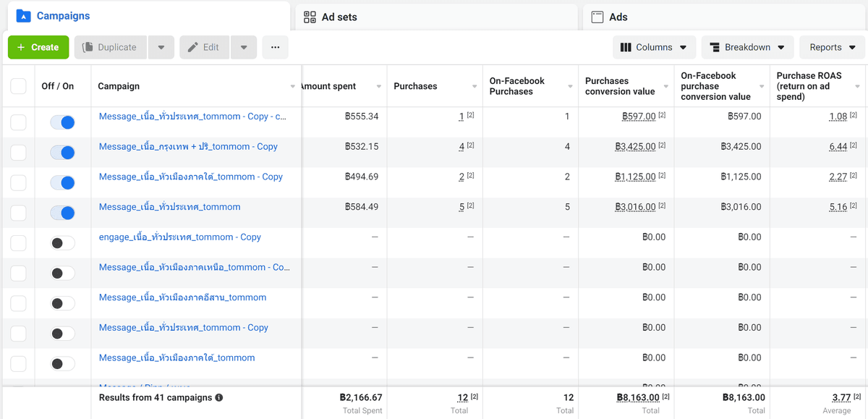
Task: Open campaign Message_เนื้อ_หัวเมืองภาคใต้_tommom - Copy
Action: pos(191,177)
